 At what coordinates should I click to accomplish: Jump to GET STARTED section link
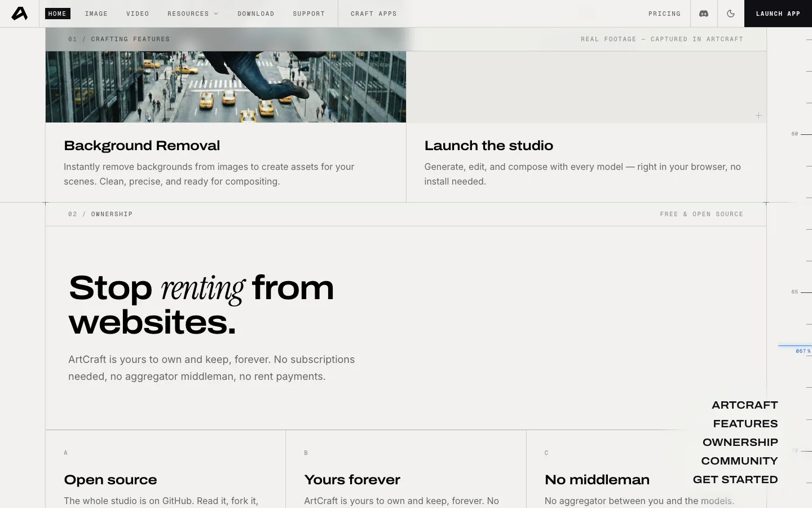pos(735,480)
